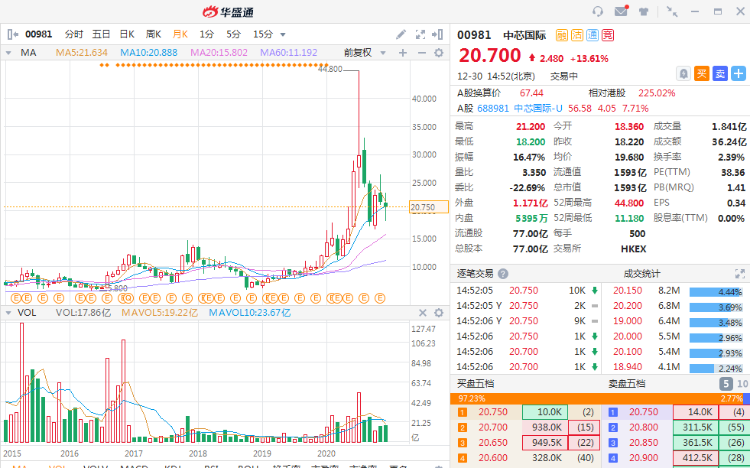Click help icon next to 逐笔交易
Image resolution: width=750 pixels, height=468 pixels.
pos(503,274)
